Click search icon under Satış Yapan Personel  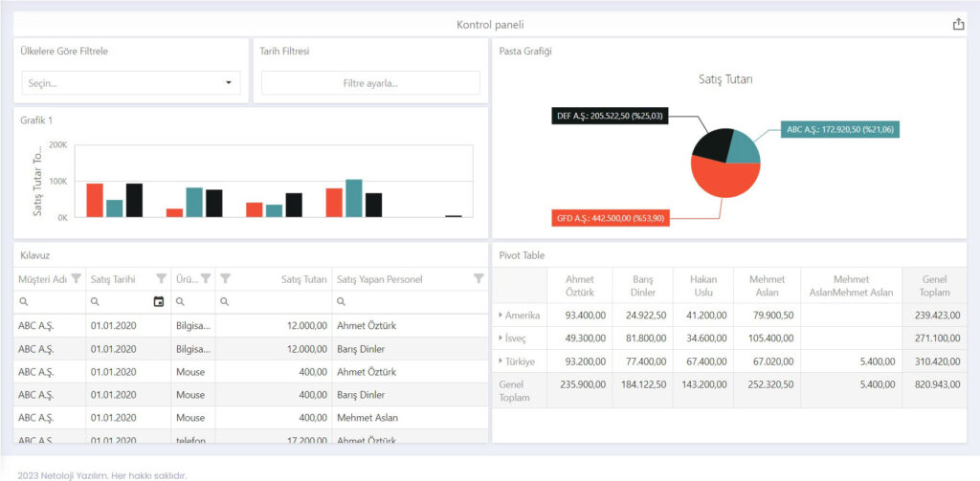[342, 302]
